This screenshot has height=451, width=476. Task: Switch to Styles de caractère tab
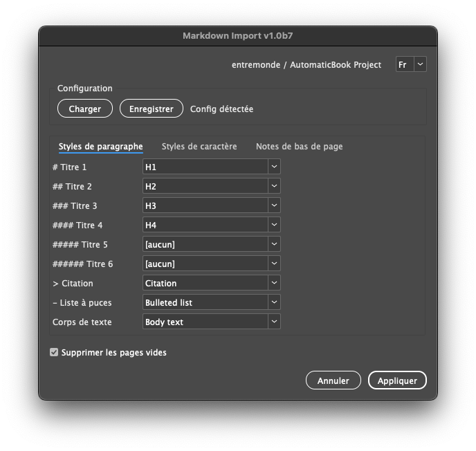[199, 146]
